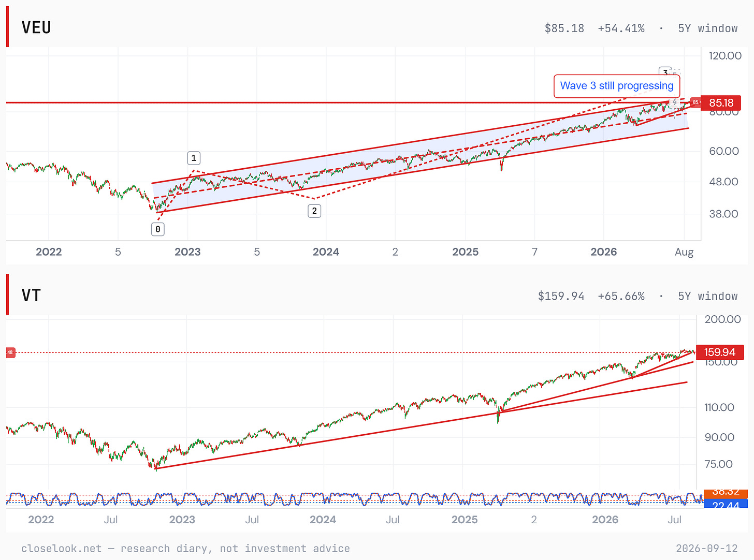This screenshot has width=754, height=560.
Task: Click 2025 on the VT time axis
Action: (x=465, y=520)
